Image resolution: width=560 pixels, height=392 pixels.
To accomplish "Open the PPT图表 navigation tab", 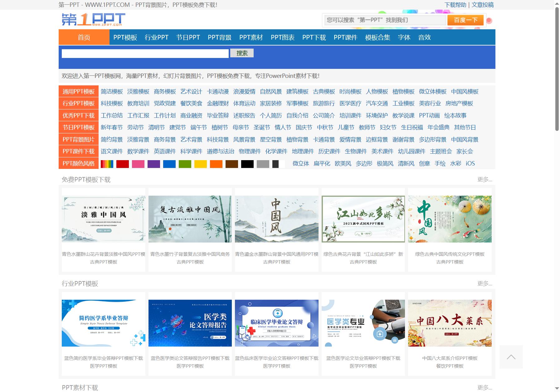I will tap(283, 37).
